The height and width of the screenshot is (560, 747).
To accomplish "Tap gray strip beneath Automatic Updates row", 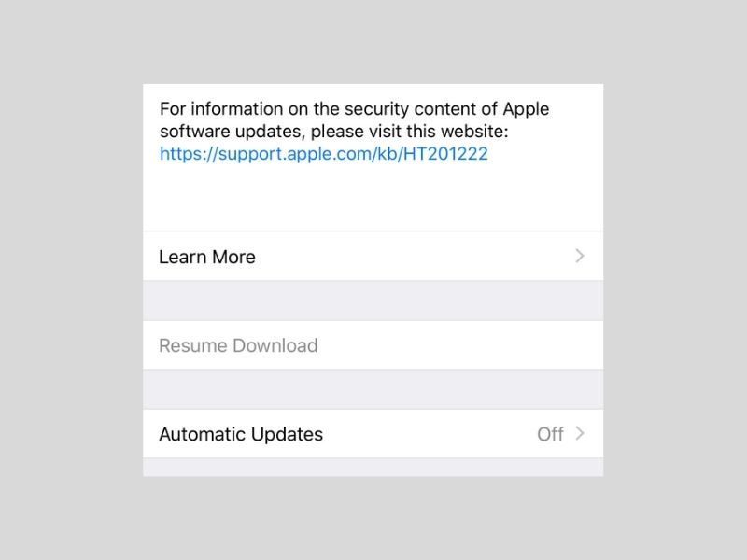I will (x=373, y=468).
